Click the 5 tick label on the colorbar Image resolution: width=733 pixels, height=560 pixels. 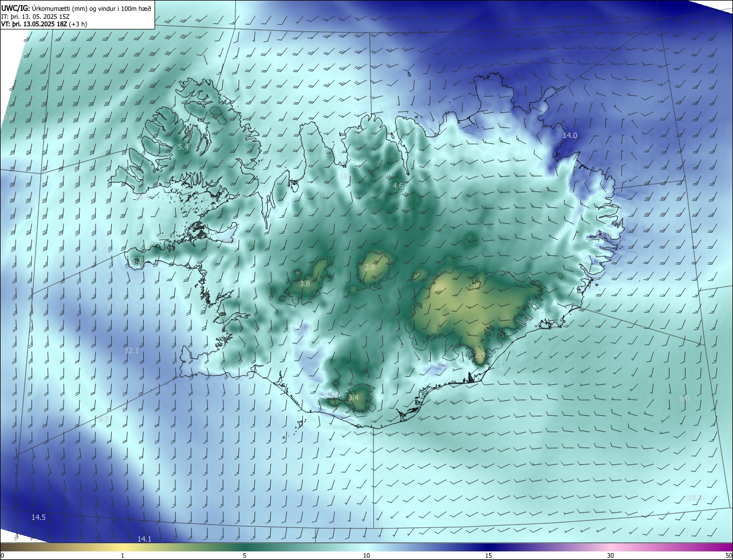click(x=245, y=556)
